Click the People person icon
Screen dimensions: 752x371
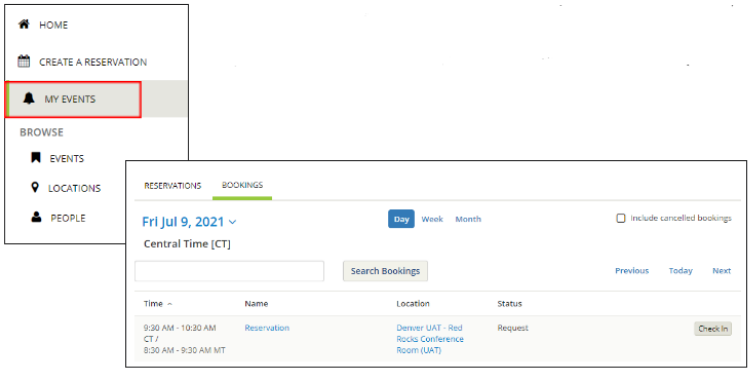pyautogui.click(x=36, y=217)
